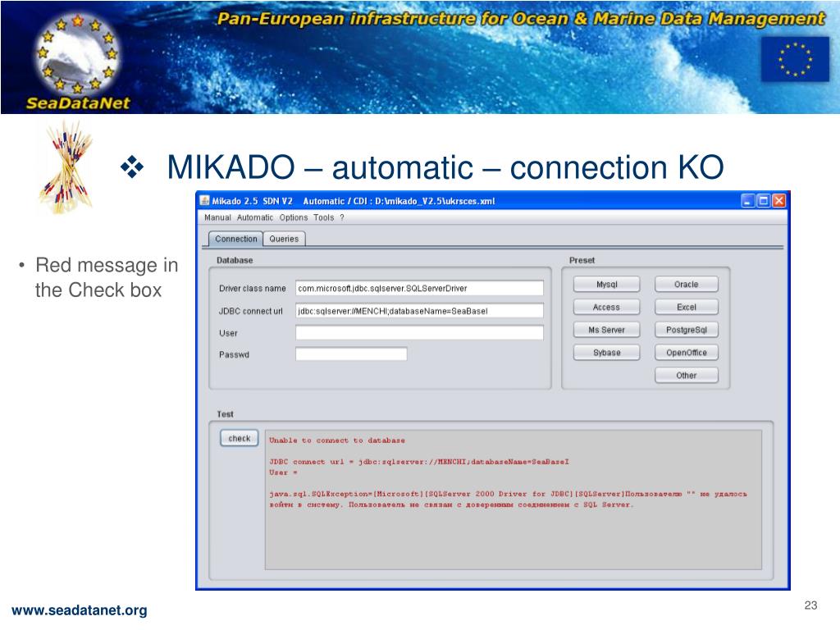Click the Driver class name field

click(x=419, y=288)
